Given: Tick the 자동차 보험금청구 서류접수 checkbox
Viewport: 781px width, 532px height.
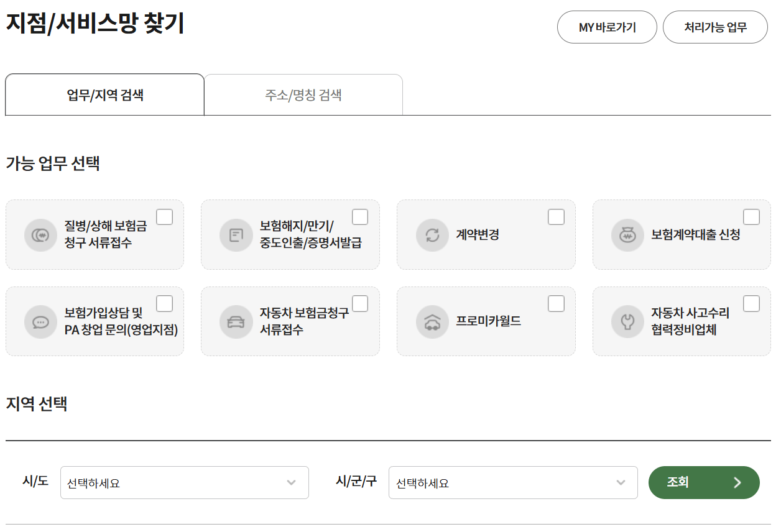Looking at the screenshot, I should tap(360, 303).
